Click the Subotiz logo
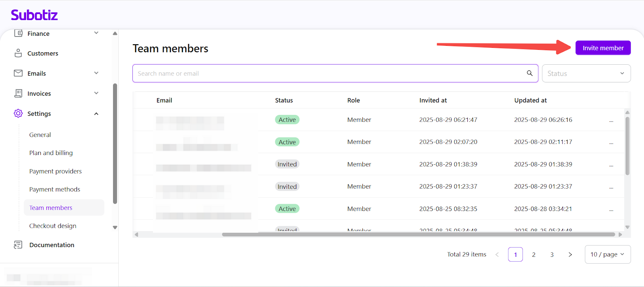 point(34,15)
